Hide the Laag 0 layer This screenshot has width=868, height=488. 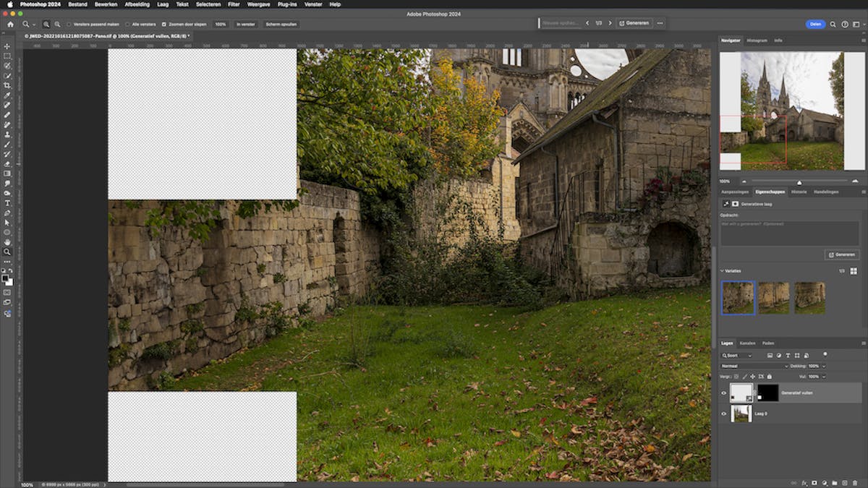(723, 414)
